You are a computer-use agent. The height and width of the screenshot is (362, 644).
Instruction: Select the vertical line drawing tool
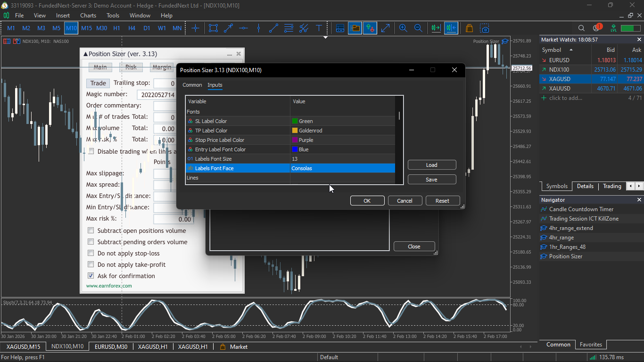pos(258,28)
